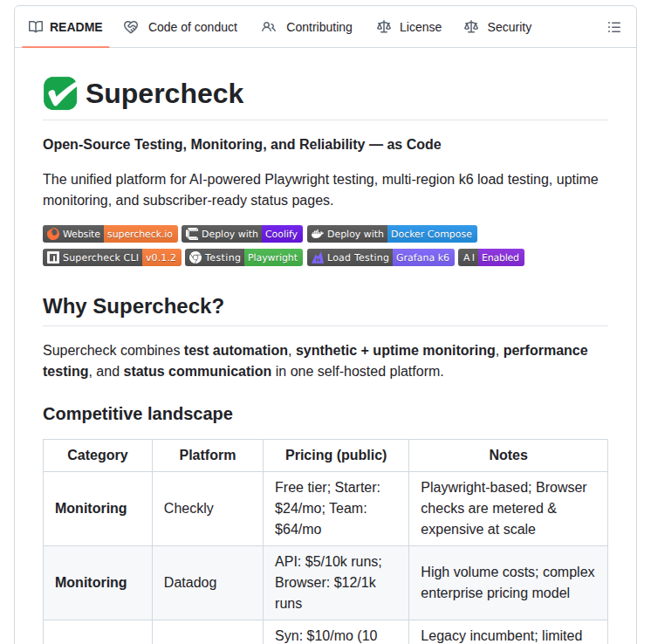Switch to Code of conduct tab
Image resolution: width=651 pixels, height=644 pixels.
click(x=181, y=27)
